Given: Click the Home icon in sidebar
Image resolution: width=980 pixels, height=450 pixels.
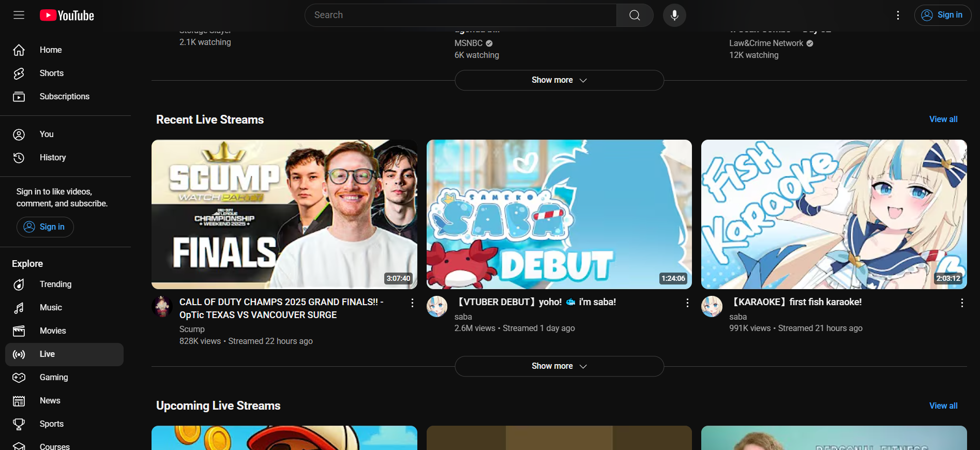Looking at the screenshot, I should click(x=19, y=50).
